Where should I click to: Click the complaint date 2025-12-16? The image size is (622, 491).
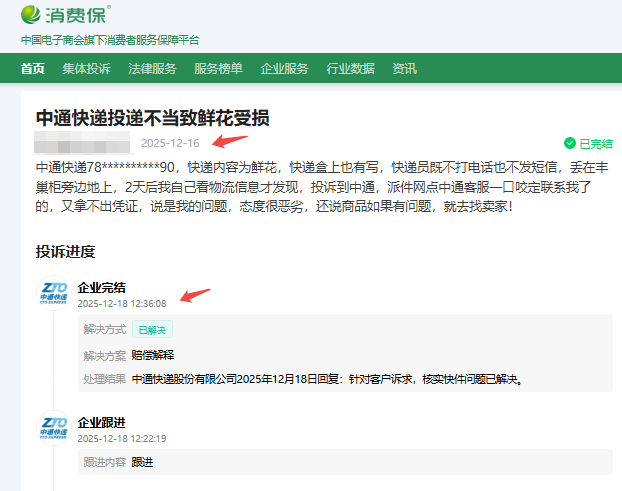(170, 143)
